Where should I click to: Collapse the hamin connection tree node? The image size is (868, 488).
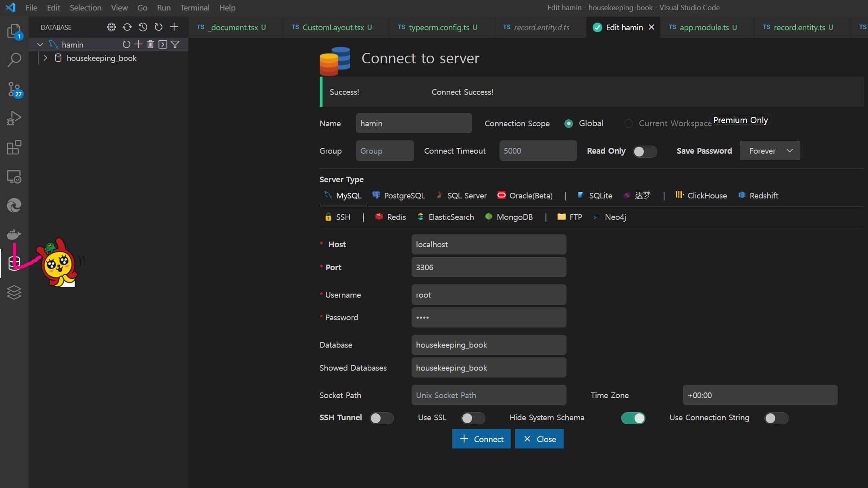(x=40, y=44)
